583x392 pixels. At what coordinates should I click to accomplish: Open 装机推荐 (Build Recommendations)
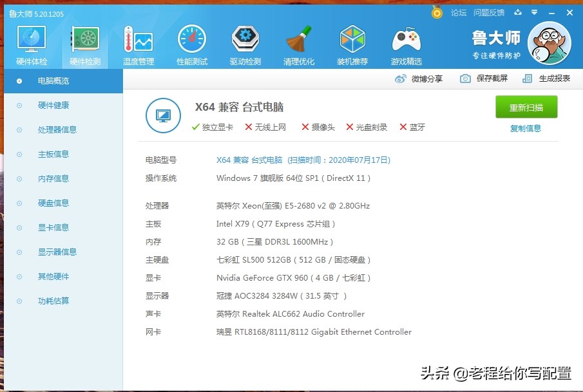(x=352, y=40)
